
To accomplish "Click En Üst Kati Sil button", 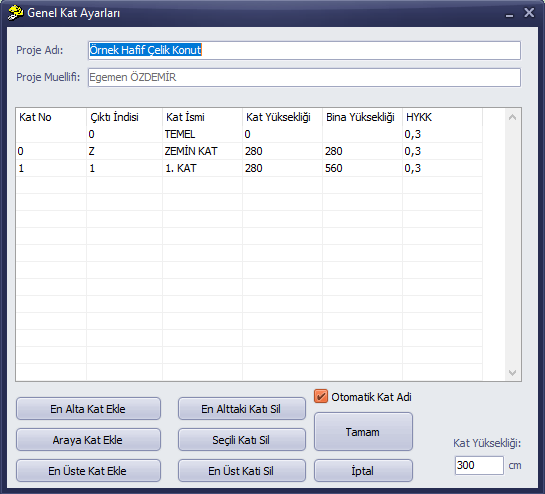I will pyautogui.click(x=242, y=471).
